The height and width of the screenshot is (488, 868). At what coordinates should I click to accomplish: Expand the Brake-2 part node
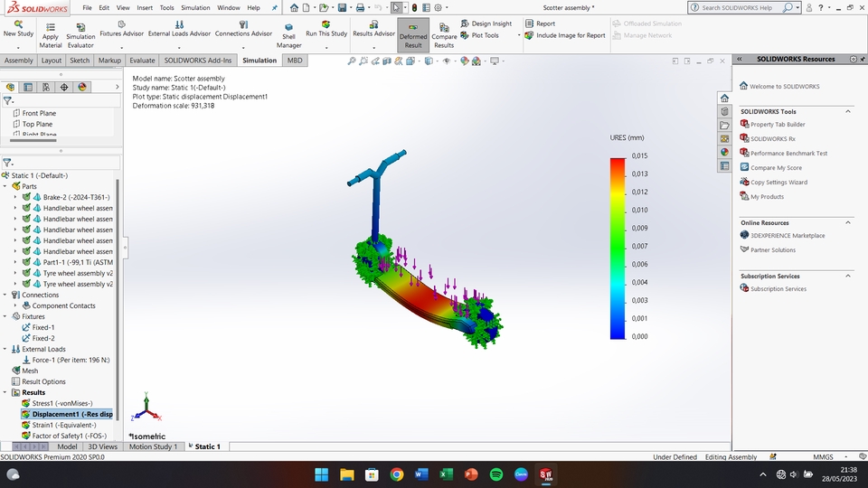point(15,197)
